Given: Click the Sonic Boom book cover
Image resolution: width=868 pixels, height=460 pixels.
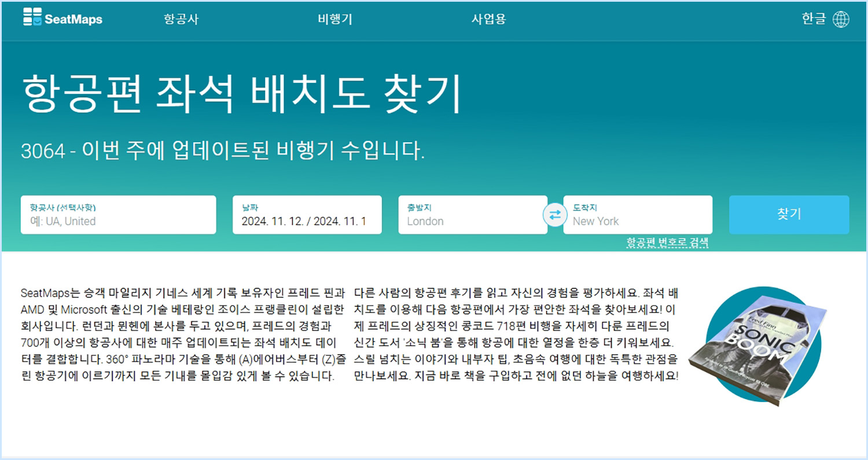Looking at the screenshot, I should point(756,351).
